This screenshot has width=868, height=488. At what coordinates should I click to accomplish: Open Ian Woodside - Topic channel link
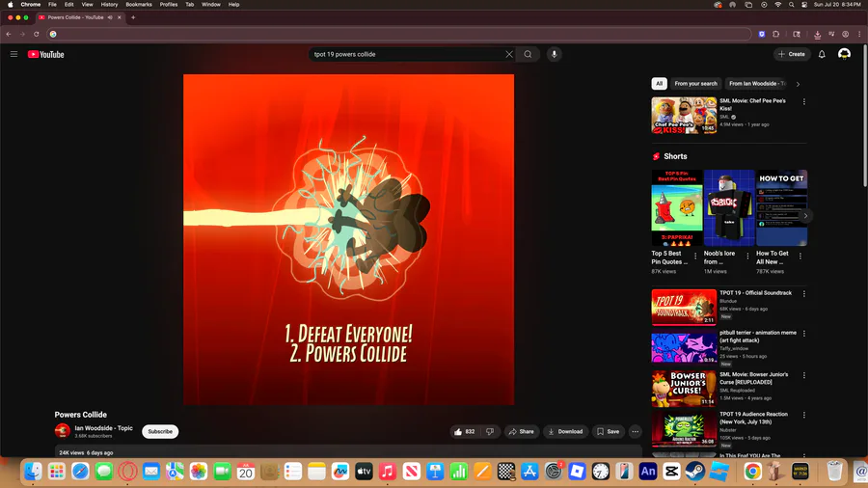tap(103, 428)
